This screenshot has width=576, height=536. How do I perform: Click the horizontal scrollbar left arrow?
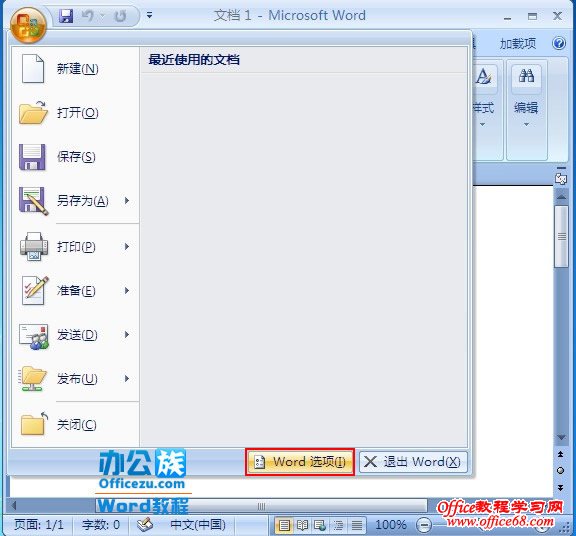point(14,506)
